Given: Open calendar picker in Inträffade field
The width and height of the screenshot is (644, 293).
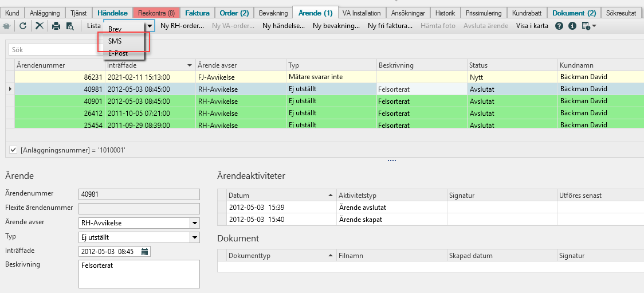Looking at the screenshot, I should coord(144,252).
